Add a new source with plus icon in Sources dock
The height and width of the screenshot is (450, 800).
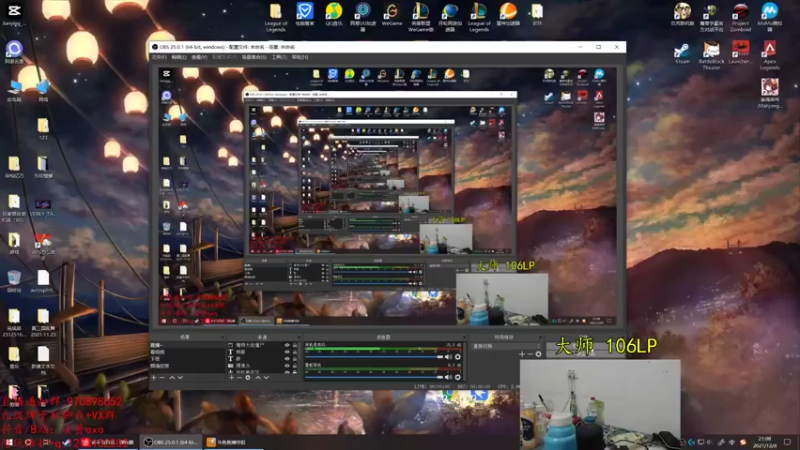point(231,378)
